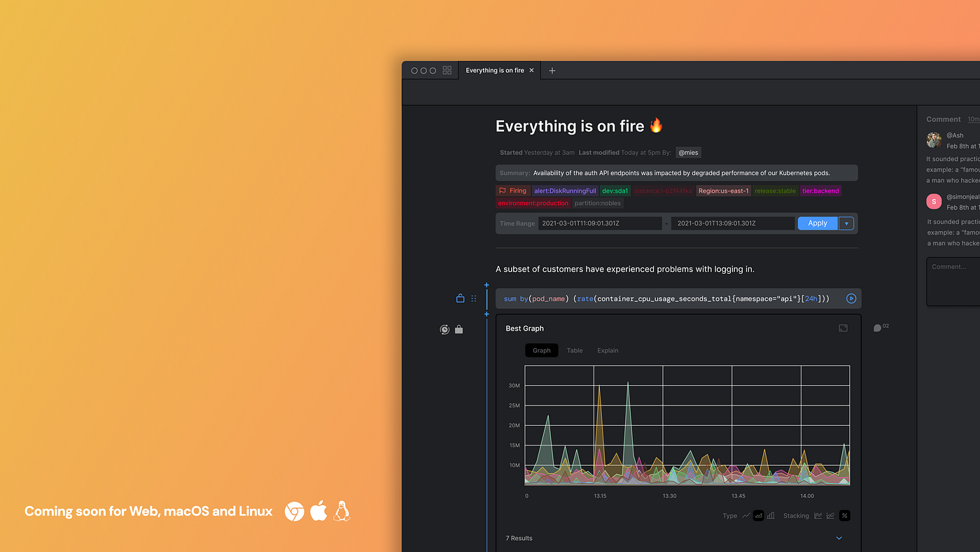Click the 'Everything is on fire' page title
Viewport: 980px width, 552px height.
point(570,126)
